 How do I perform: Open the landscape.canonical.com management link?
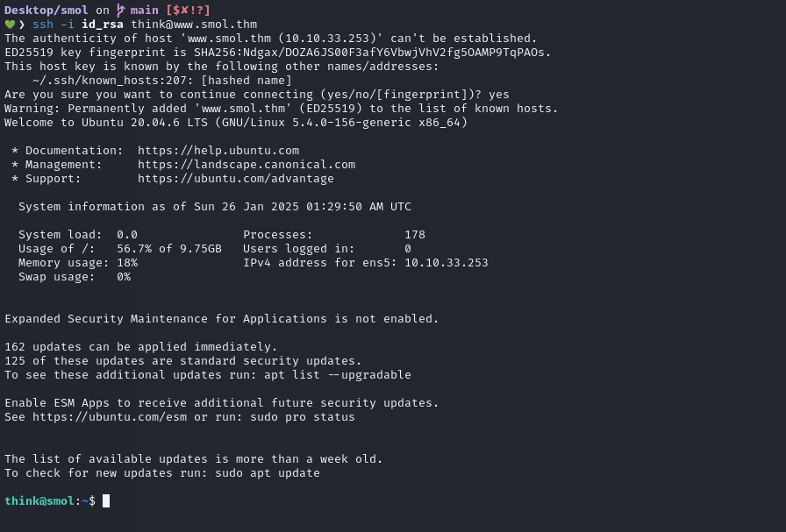pyautogui.click(x=247, y=165)
